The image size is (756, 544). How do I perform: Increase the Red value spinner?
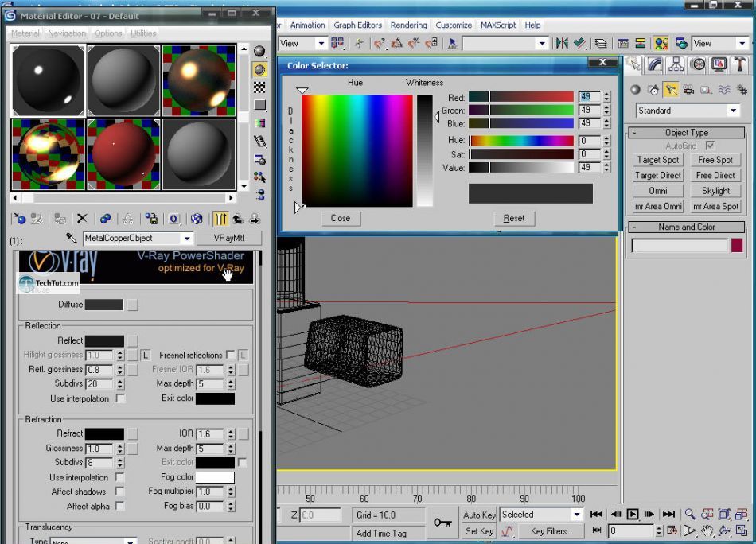[x=606, y=95]
